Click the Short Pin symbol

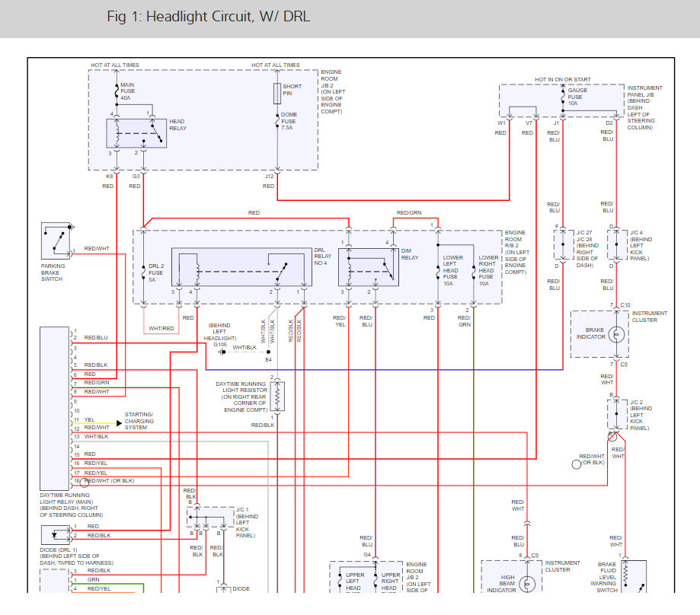point(277,94)
